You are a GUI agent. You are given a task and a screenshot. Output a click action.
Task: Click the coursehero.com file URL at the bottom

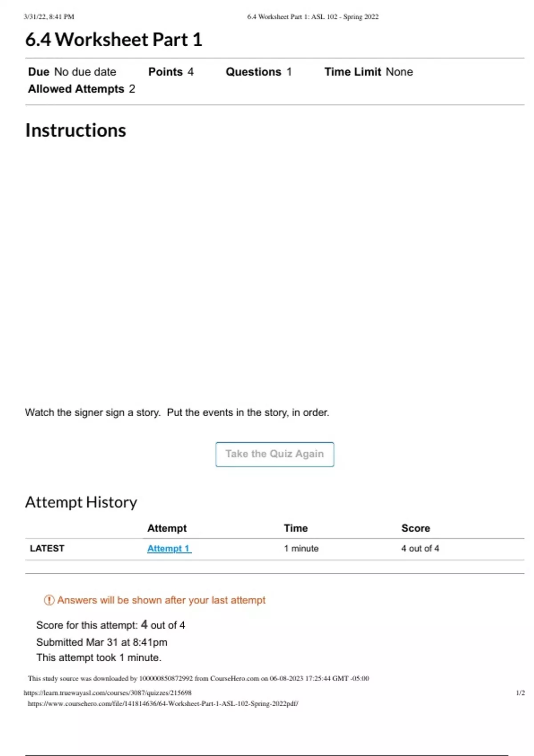[x=163, y=704]
